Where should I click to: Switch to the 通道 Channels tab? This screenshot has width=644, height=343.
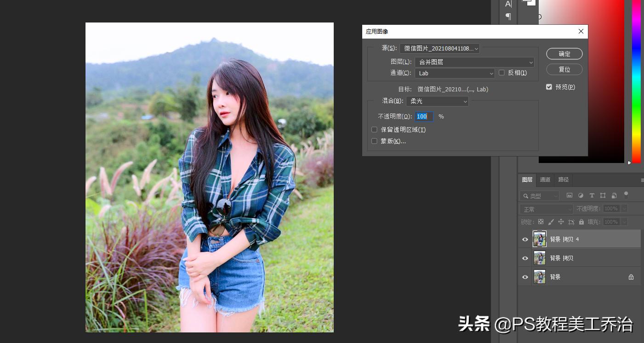545,180
